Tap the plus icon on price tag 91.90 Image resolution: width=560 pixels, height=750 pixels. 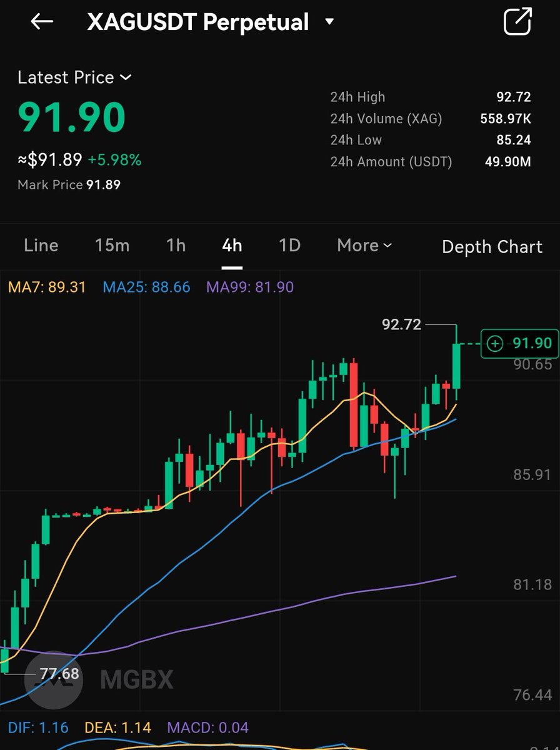[495, 343]
